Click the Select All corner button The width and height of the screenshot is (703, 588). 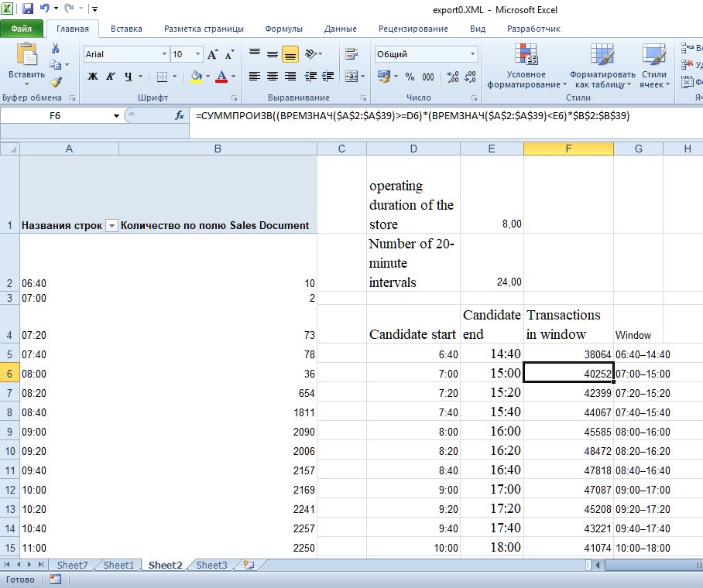(10, 149)
